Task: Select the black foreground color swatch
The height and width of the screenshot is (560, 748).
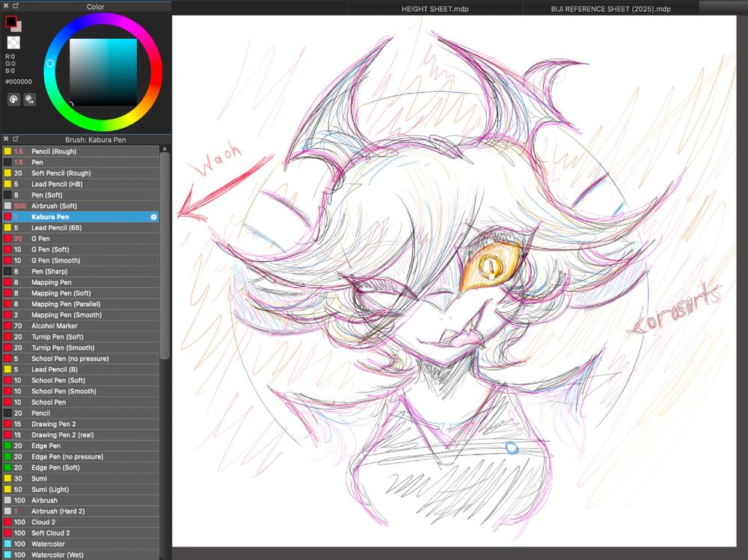Action: click(x=10, y=22)
